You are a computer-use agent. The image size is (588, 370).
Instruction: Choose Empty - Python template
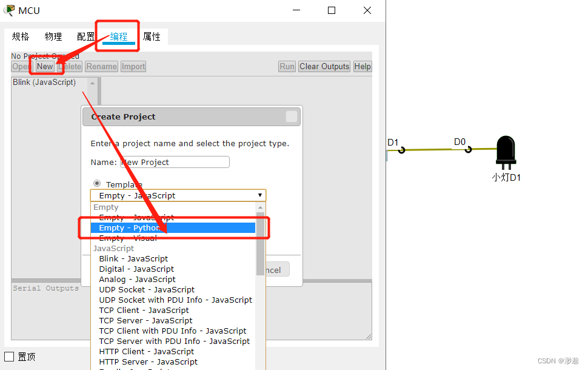tap(173, 228)
